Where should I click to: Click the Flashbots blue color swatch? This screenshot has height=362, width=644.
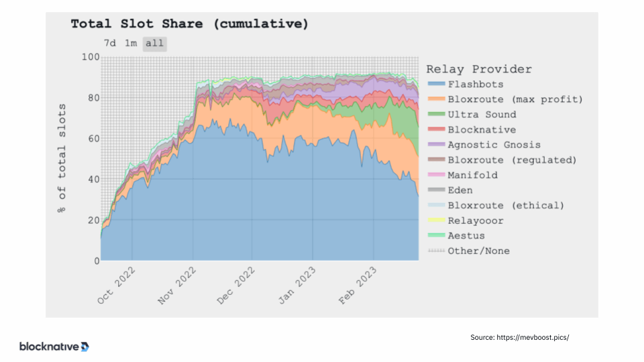[x=436, y=84]
